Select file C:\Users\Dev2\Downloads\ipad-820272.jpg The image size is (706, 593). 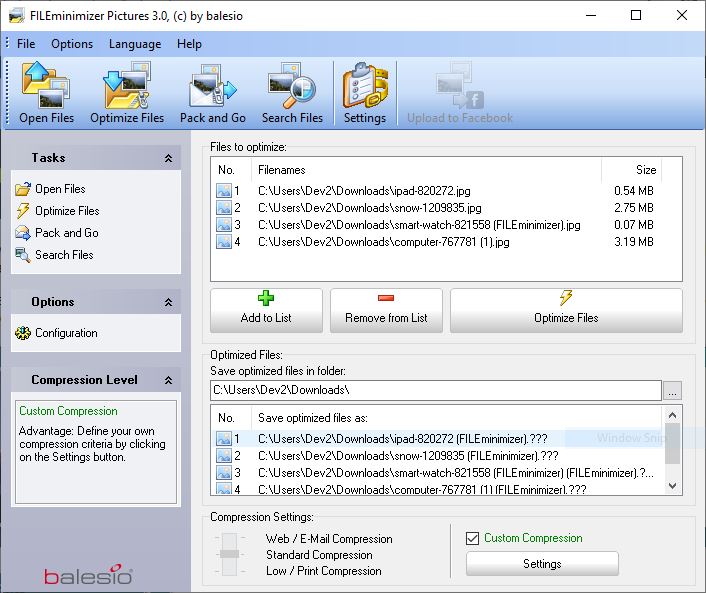[364, 190]
